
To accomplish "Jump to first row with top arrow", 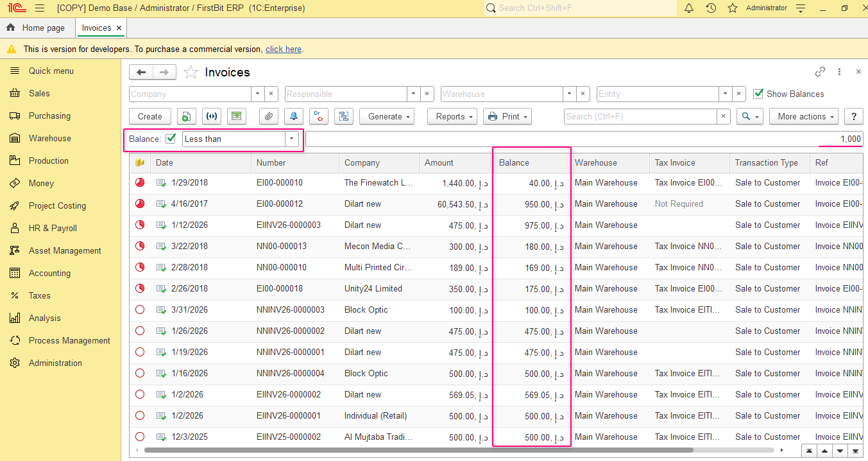I will click(x=810, y=451).
